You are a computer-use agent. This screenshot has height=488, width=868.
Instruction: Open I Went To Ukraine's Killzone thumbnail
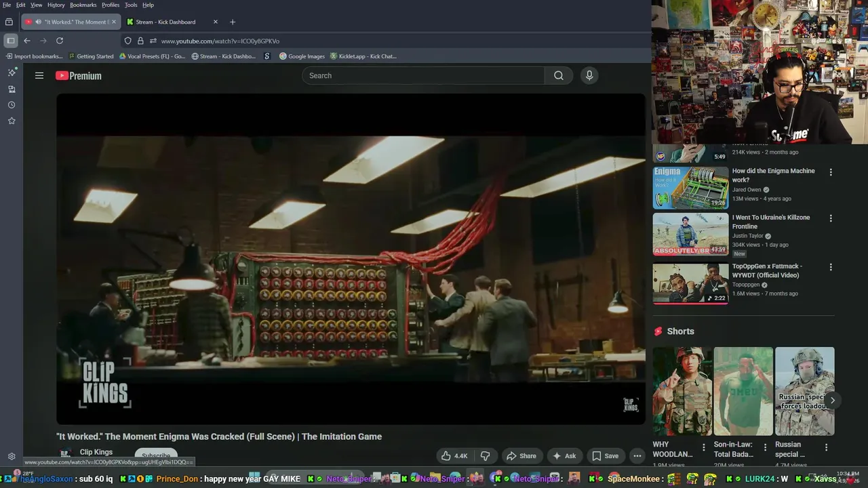pos(690,235)
